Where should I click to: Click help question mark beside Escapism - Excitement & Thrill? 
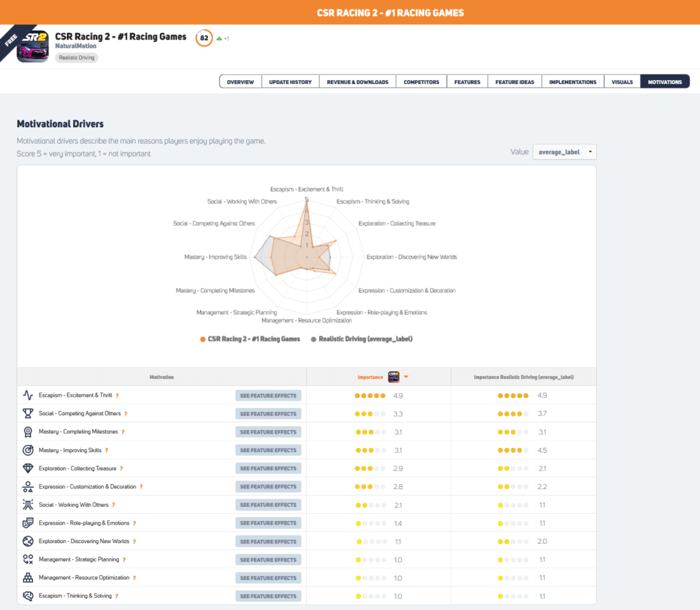pyautogui.click(x=118, y=396)
